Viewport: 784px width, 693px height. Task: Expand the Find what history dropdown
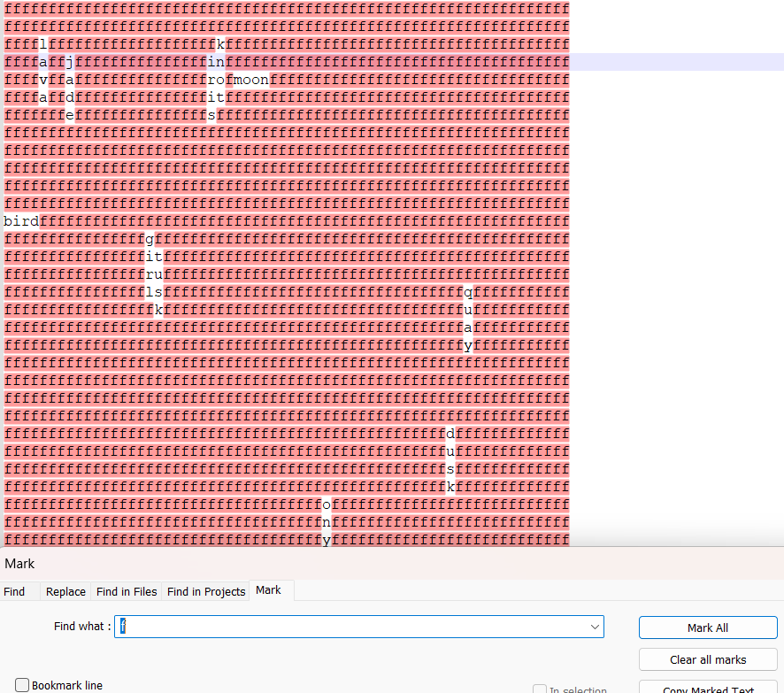(x=595, y=627)
